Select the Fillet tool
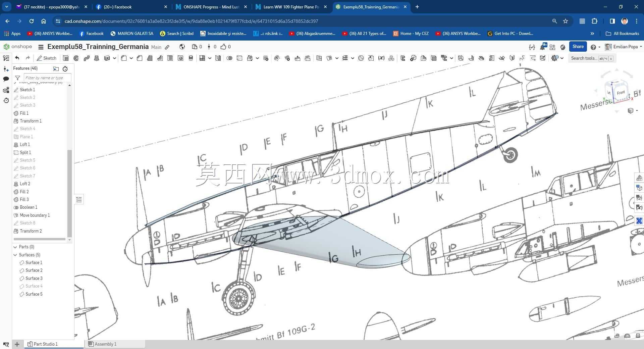 tap(124, 58)
